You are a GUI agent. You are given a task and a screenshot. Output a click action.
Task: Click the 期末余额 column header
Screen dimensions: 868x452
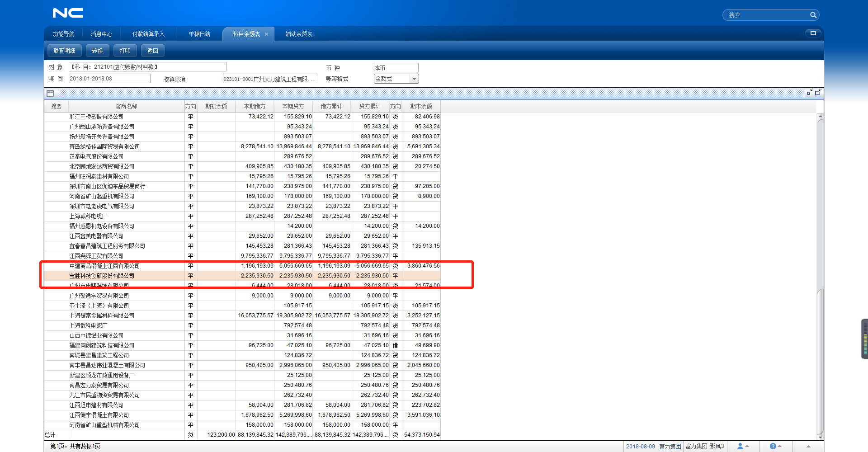pyautogui.click(x=421, y=107)
